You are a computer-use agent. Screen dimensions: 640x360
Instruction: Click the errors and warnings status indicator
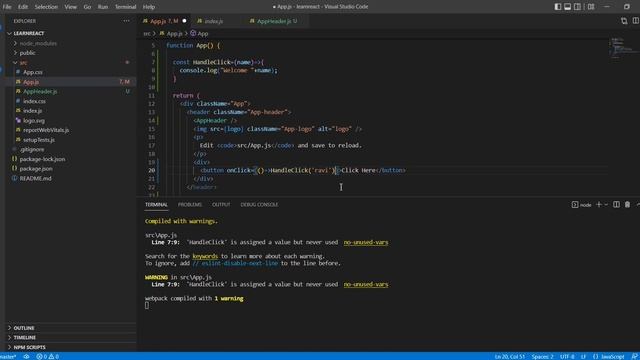point(48,356)
